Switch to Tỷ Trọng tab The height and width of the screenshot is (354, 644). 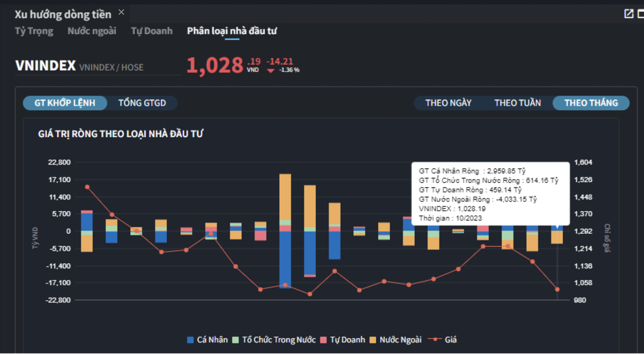(x=34, y=31)
